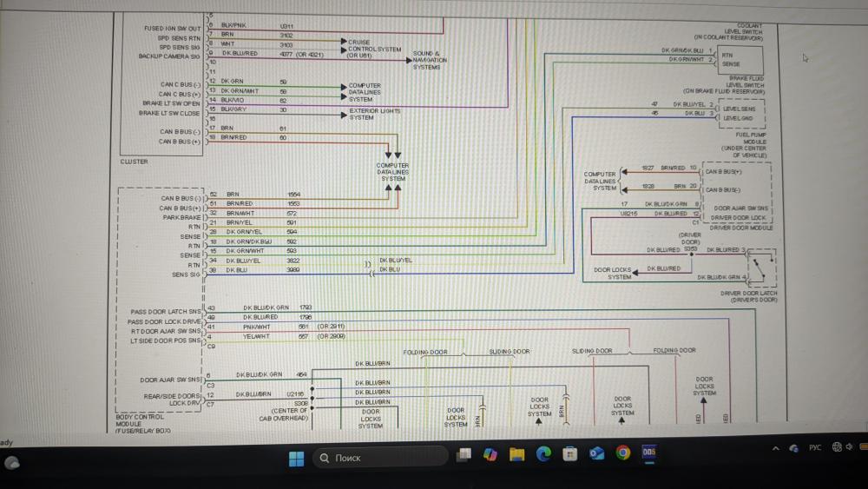This screenshot has height=489, width=868.
Task: Open Microsoft Store from the taskbar
Action: 570,454
